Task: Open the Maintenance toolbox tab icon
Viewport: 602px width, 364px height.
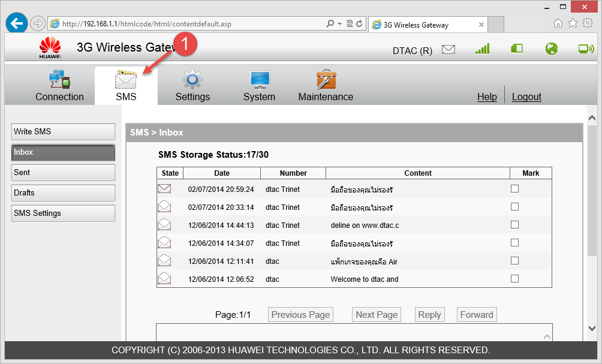Action: point(326,80)
